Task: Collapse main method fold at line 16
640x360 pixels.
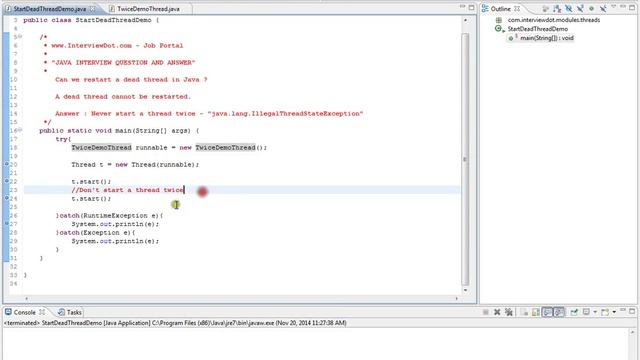Action: coord(20,130)
